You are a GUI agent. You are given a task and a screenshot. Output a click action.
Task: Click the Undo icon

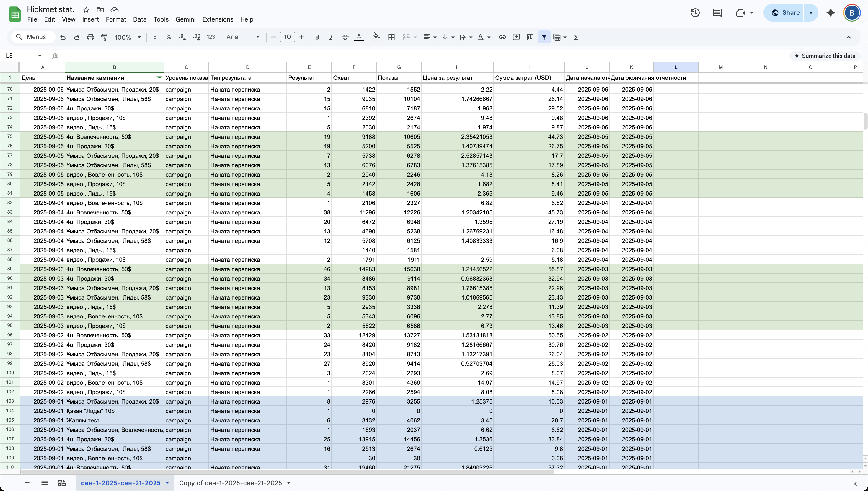(x=63, y=37)
